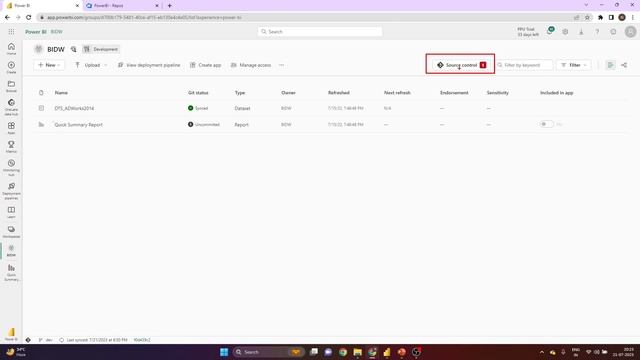Open a new browser tab

(170, 6)
